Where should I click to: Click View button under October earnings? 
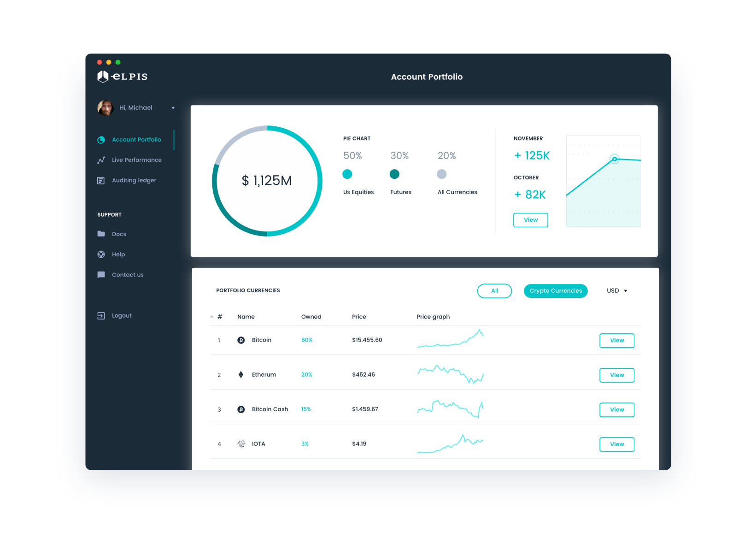coord(531,220)
